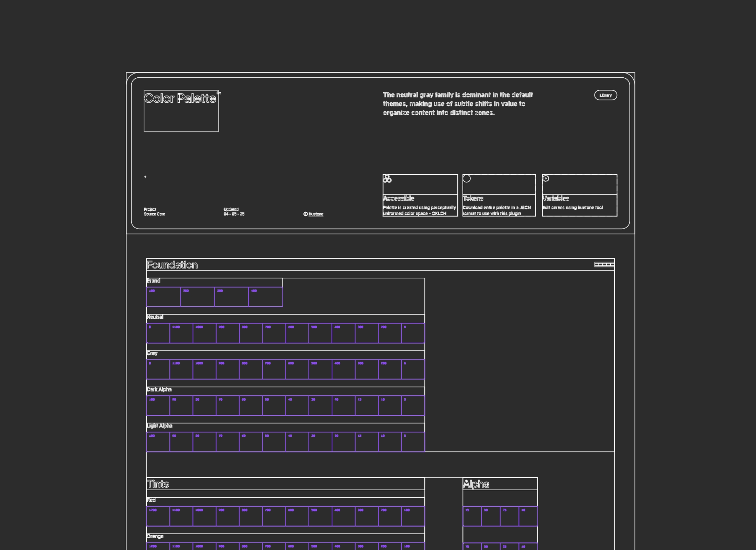Click the small plus marker under title
This screenshot has height=550, width=756.
tap(145, 177)
